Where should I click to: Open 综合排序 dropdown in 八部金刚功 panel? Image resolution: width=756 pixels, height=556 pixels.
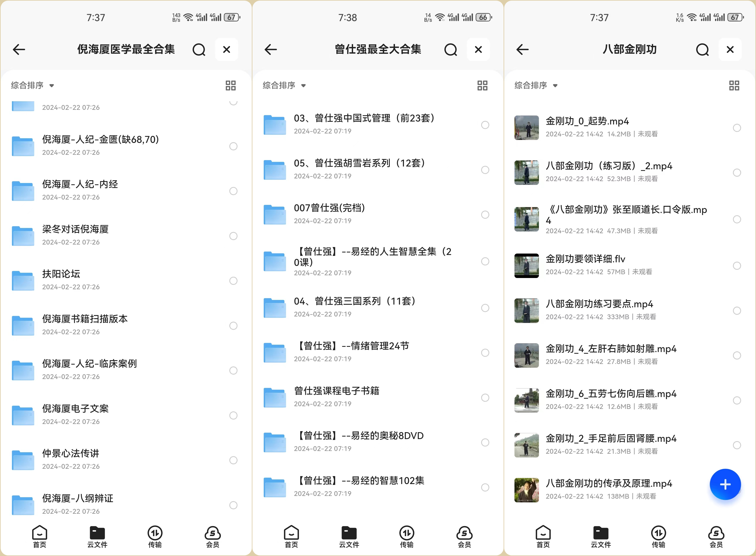coord(536,86)
